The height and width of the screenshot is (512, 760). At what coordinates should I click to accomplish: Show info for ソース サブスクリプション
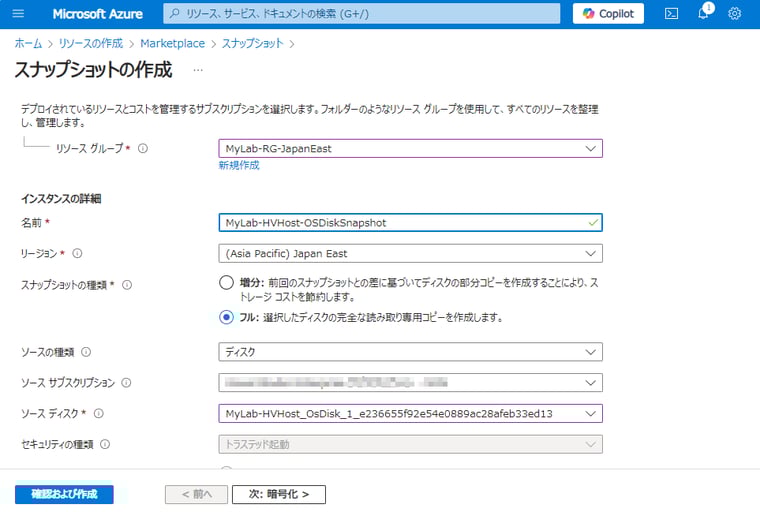pos(126,383)
